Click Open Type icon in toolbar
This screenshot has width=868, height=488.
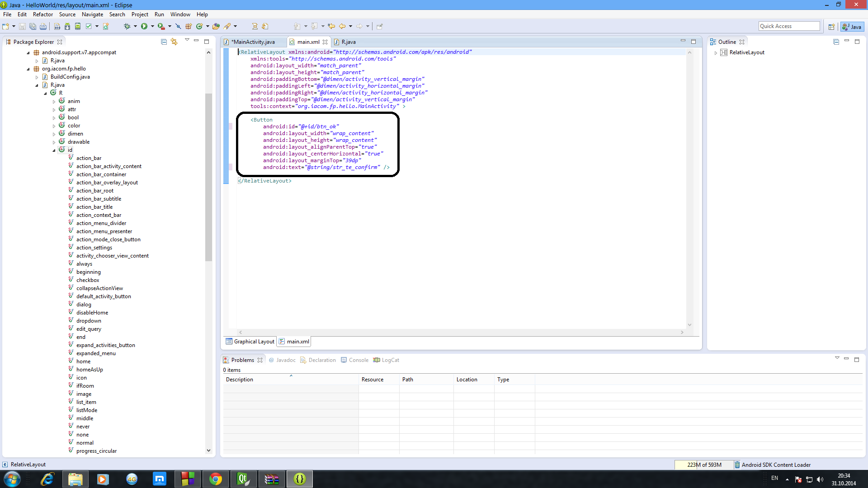[216, 26]
